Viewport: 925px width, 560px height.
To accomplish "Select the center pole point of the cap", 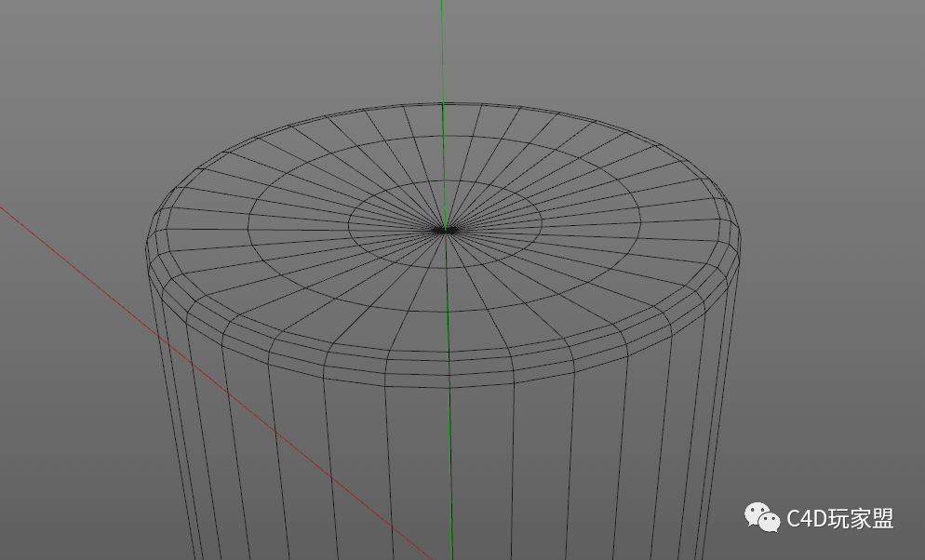I will tap(445, 230).
